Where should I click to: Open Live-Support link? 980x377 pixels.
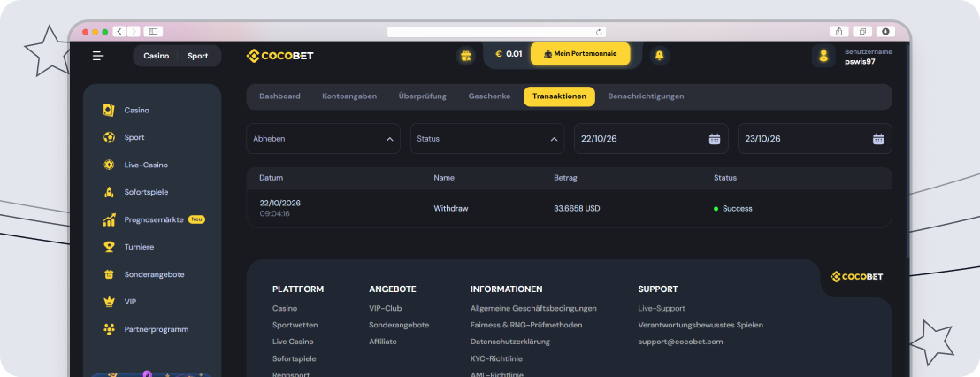pos(662,308)
